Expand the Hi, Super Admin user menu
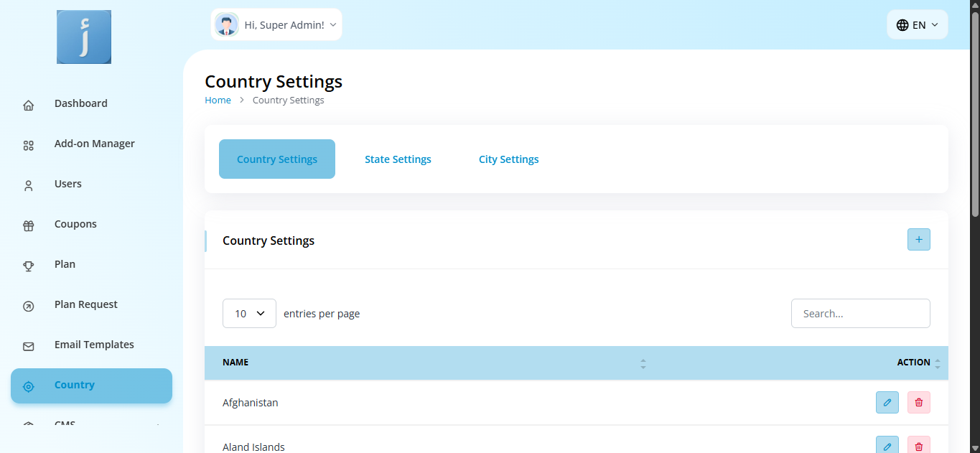 point(285,25)
